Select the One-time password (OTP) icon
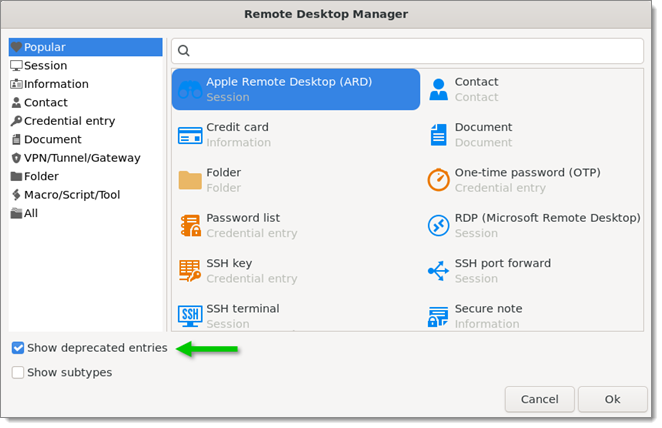The height and width of the screenshot is (428, 662). 438,180
